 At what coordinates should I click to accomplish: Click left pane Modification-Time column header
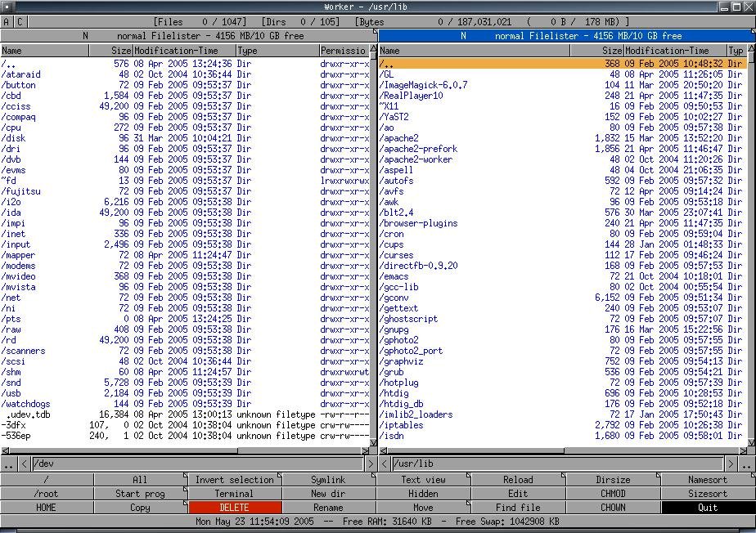click(x=184, y=51)
